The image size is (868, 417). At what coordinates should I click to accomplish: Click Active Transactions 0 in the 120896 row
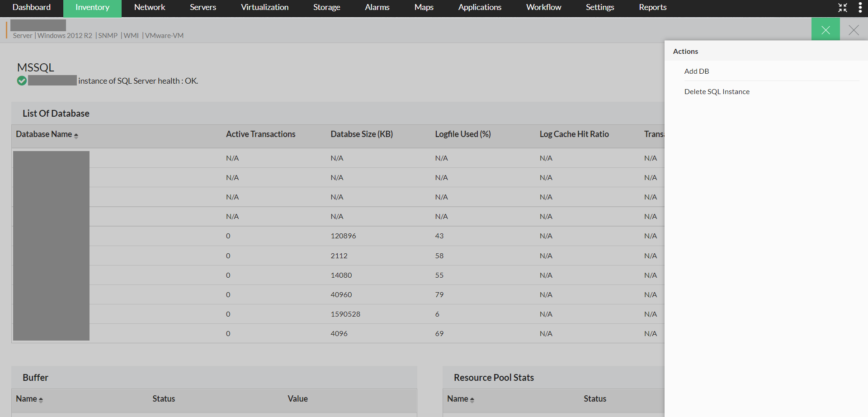(x=228, y=236)
